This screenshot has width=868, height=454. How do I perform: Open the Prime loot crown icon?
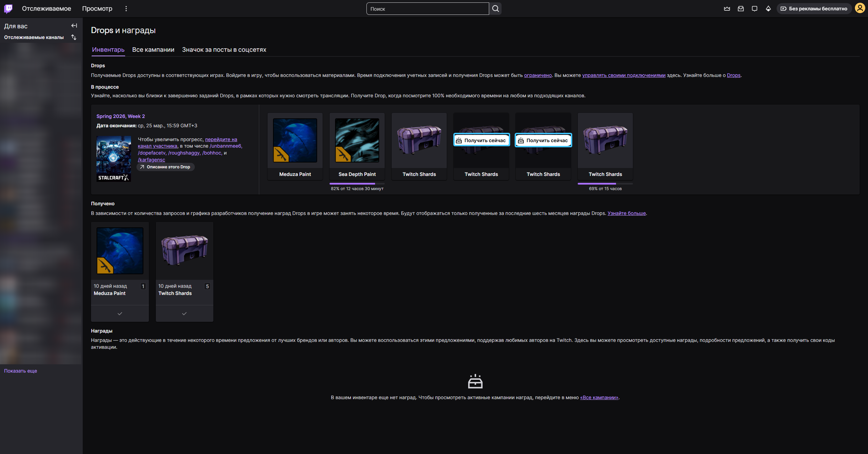tap(727, 9)
